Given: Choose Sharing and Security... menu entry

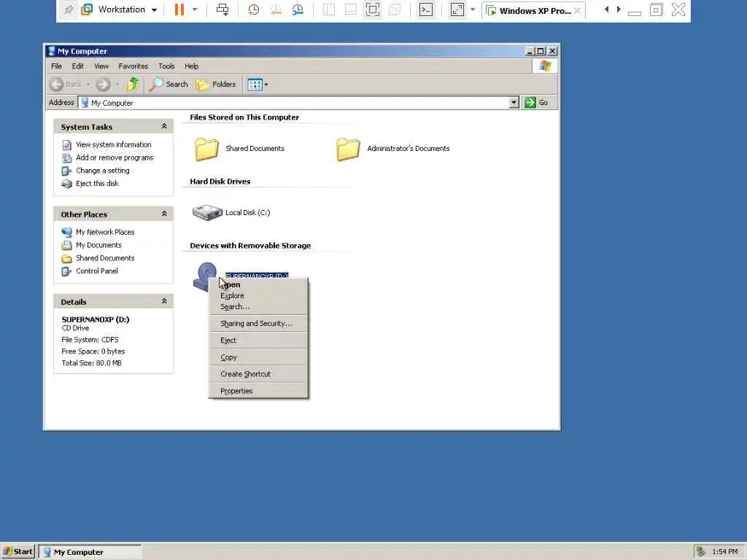Looking at the screenshot, I should point(258,323).
